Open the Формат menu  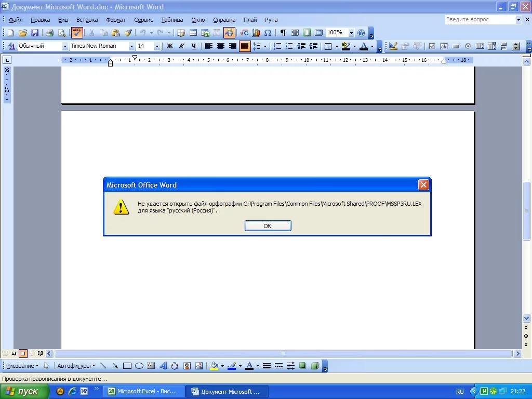(x=116, y=20)
